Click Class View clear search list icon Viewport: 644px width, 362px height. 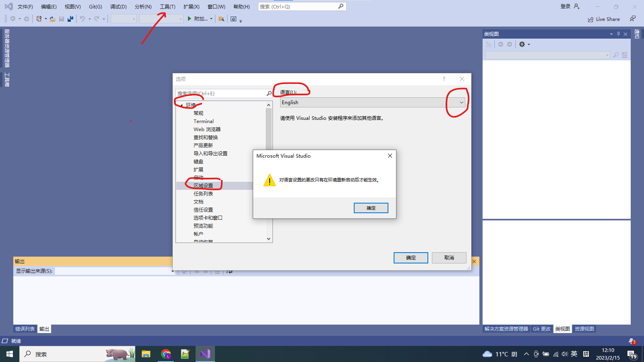pyautogui.click(x=625, y=55)
